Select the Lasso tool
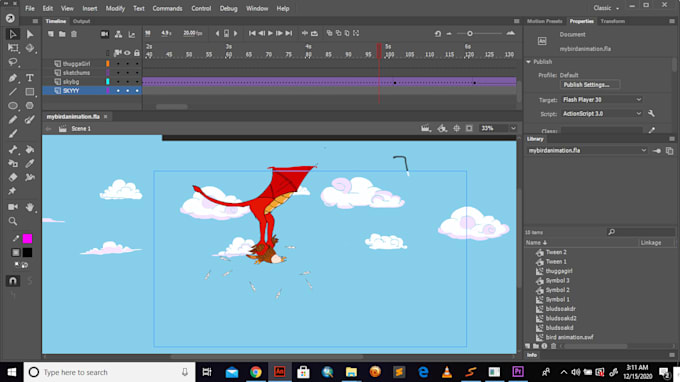Screen dimensions: 680x382 [x=13, y=62]
